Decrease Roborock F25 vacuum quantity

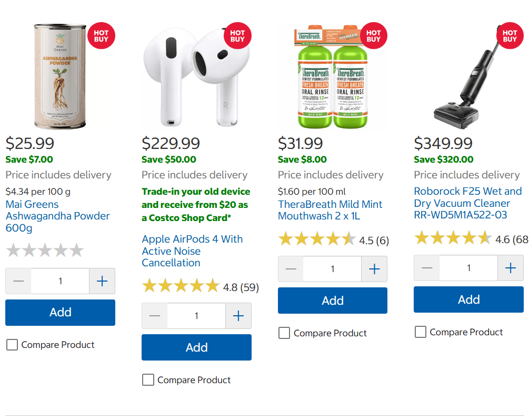tap(427, 268)
